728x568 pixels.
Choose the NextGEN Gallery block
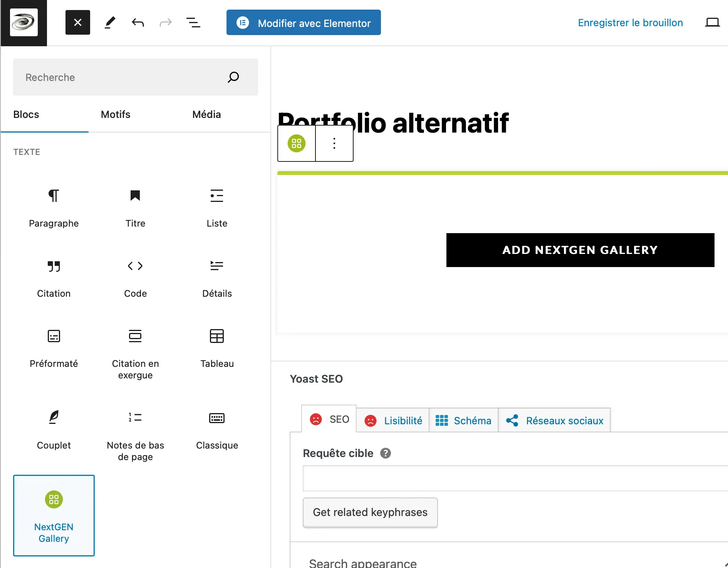click(x=54, y=515)
